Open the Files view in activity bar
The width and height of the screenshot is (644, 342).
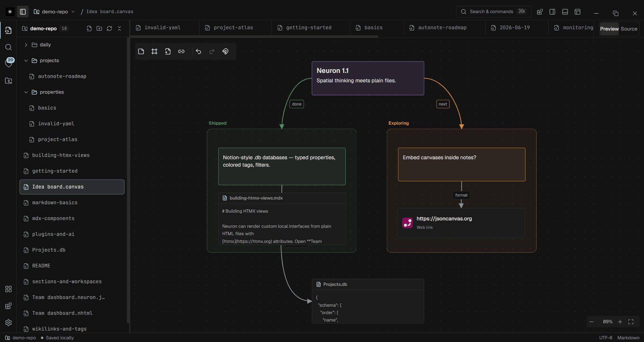click(x=8, y=31)
